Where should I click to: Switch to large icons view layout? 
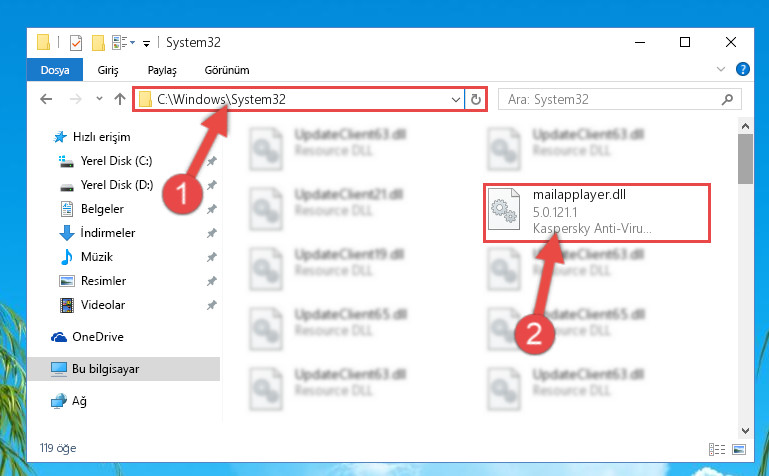(x=739, y=449)
